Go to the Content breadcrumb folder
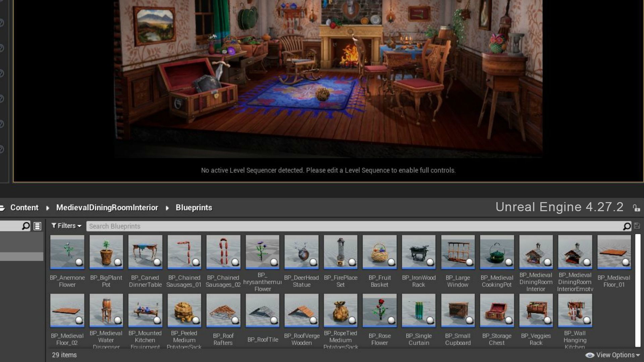This screenshot has height=362, width=644. click(x=24, y=208)
